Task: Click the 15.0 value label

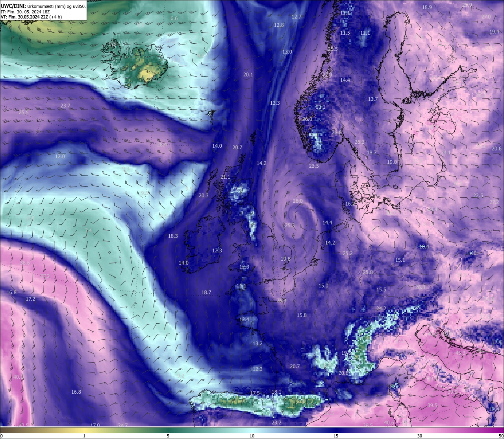Action: pyautogui.click(x=323, y=286)
